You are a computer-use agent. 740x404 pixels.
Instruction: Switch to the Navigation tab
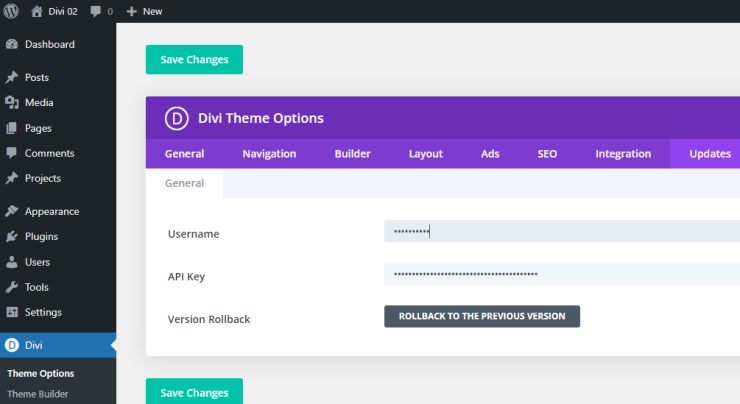pyautogui.click(x=269, y=153)
